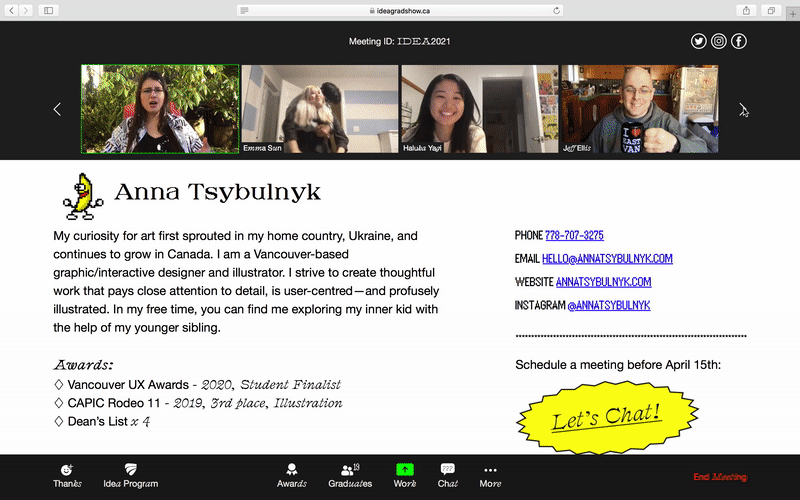Open the green Work toolbar item
Image resolution: width=800 pixels, height=500 pixels.
pyautogui.click(x=405, y=476)
